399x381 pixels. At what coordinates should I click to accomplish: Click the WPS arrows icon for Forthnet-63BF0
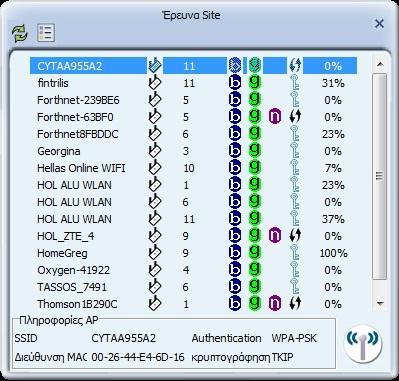click(x=295, y=117)
